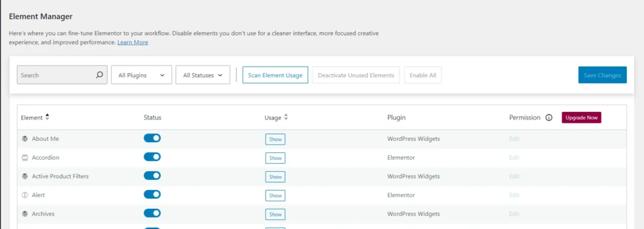Screen dimensions: 644x229
Task: Click WordPress Widgets in Archives row
Action: [414, 214]
